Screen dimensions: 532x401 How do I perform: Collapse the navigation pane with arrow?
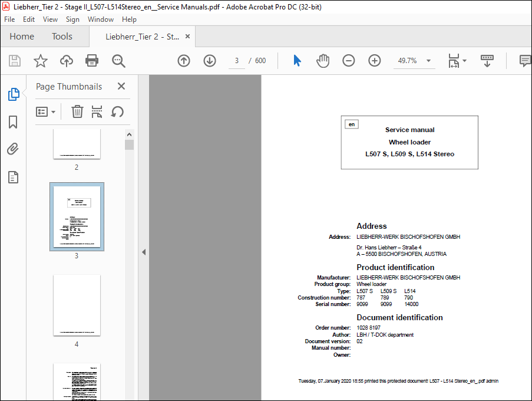pyautogui.click(x=144, y=252)
